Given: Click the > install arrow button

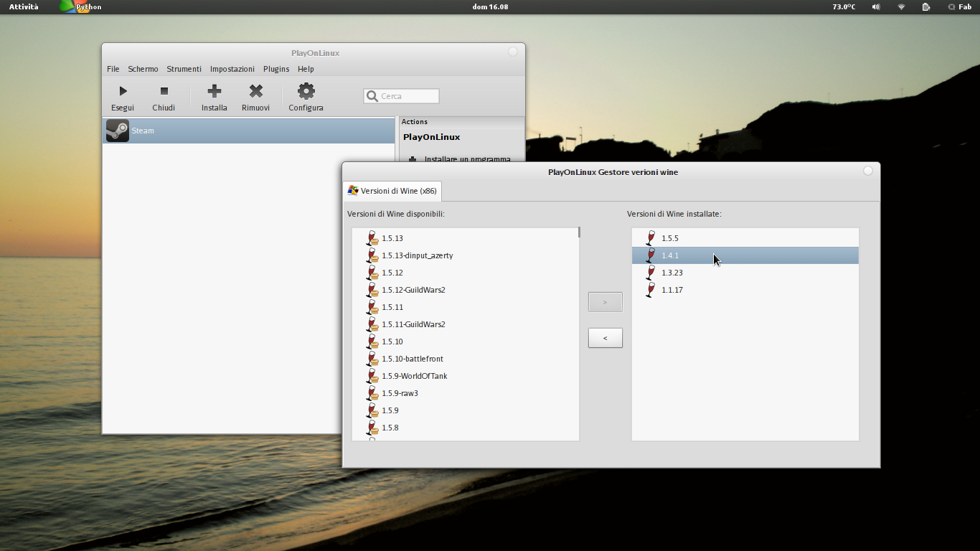Looking at the screenshot, I should coord(606,302).
